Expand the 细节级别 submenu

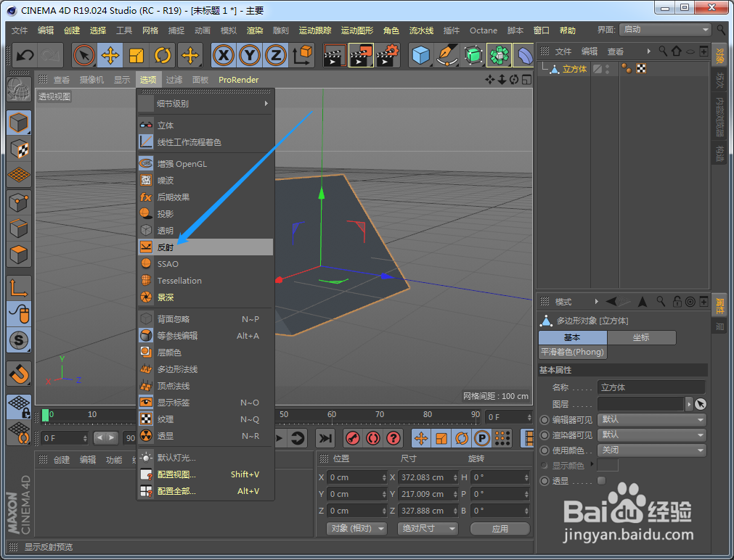tap(205, 104)
